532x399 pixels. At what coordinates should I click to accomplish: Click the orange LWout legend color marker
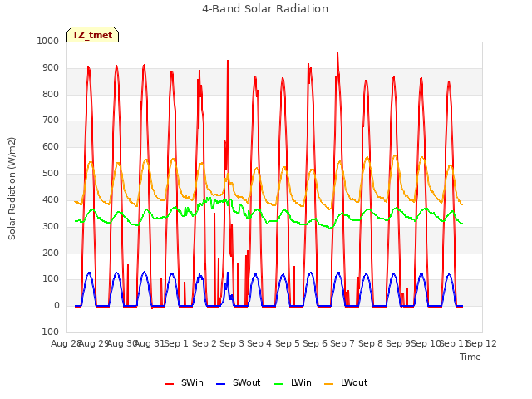point(329,384)
